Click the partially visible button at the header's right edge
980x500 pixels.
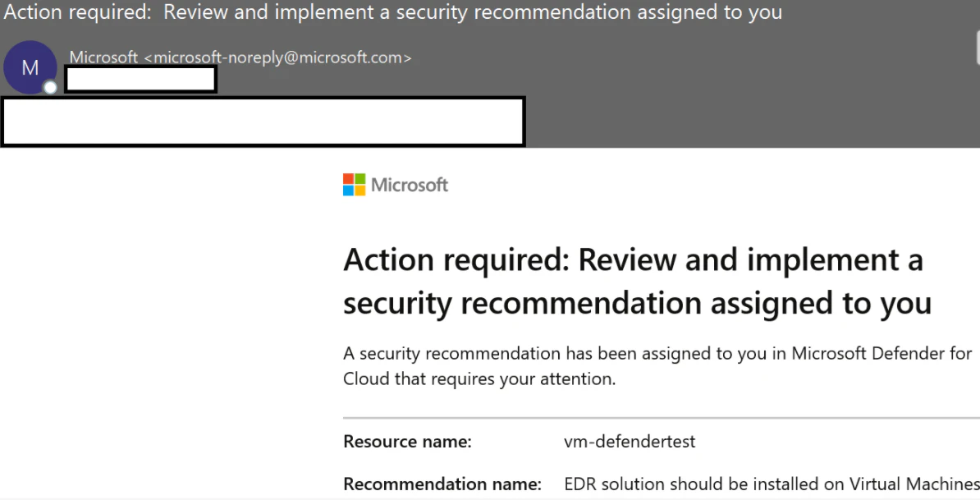click(x=977, y=48)
